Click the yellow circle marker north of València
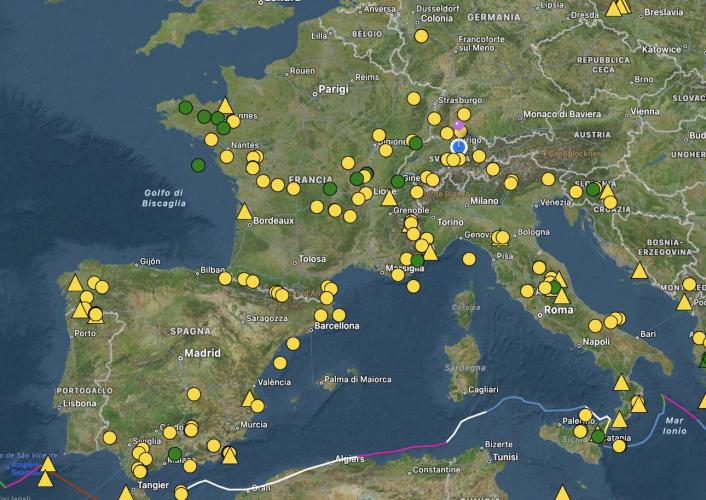The width and height of the screenshot is (706, 500). [280, 363]
